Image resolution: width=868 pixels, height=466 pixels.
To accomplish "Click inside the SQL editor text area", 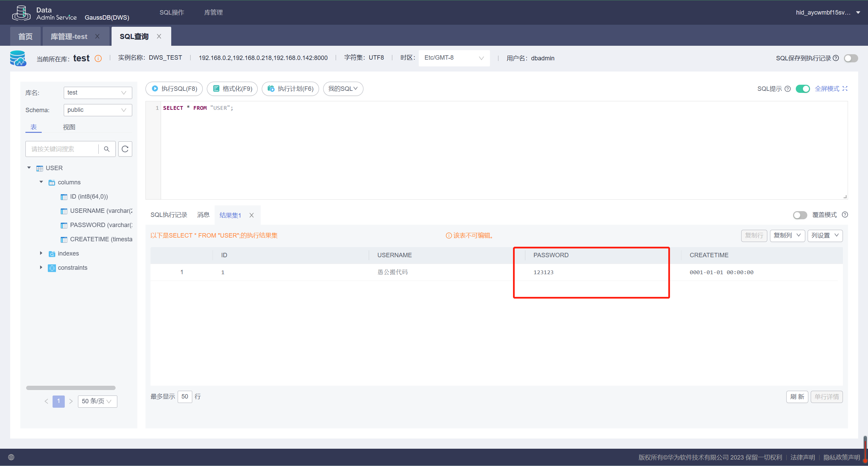I will [x=504, y=150].
